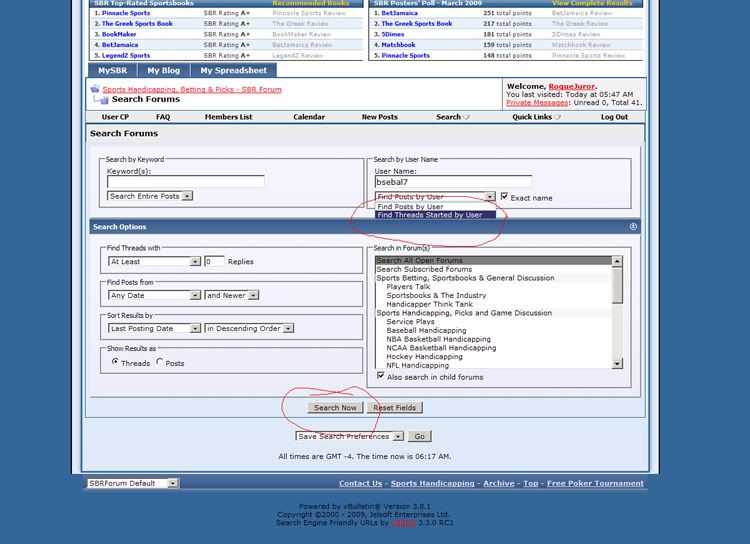750x544 pixels.
Task: Enable Also search in child forums
Action: pyautogui.click(x=381, y=377)
